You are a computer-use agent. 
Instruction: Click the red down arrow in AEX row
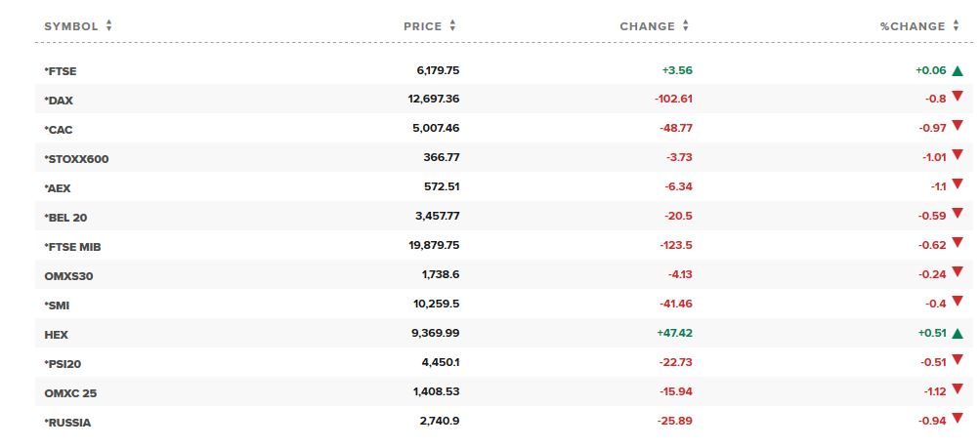pos(957,184)
